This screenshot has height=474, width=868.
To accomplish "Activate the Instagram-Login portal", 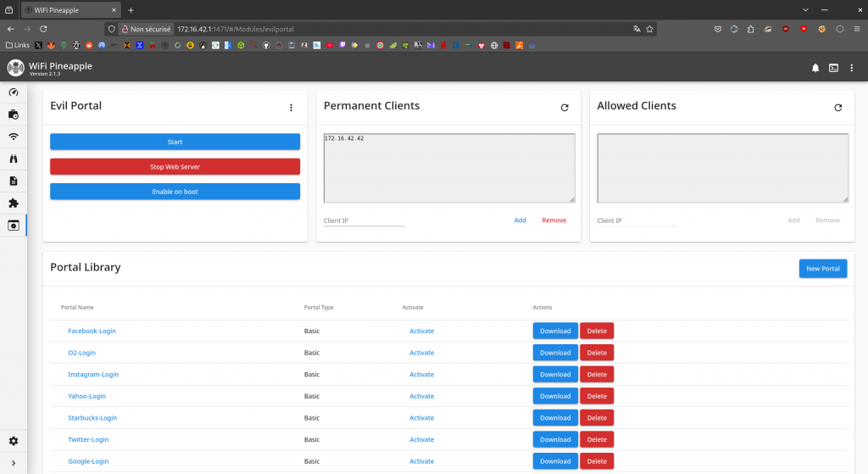I will [x=422, y=374].
